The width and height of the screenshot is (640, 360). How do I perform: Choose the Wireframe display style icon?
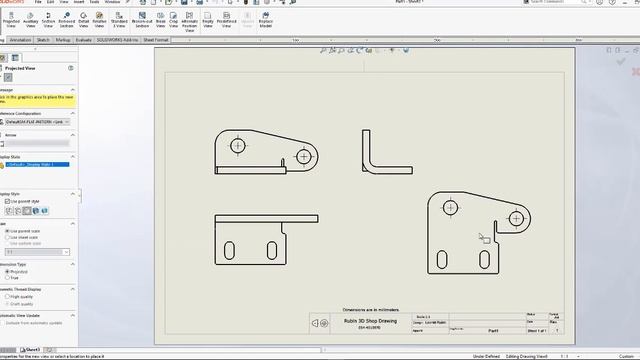(x=9, y=211)
